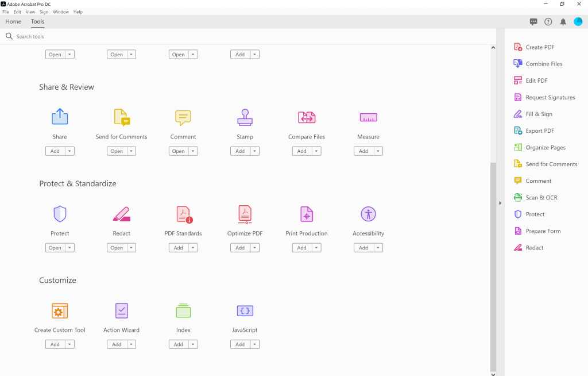Open the Optimize PDF icon
This screenshot has height=376, width=588.
(245, 214)
